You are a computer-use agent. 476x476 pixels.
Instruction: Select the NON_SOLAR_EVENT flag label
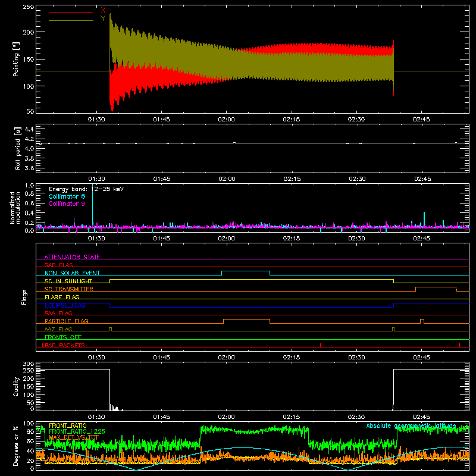point(72,273)
